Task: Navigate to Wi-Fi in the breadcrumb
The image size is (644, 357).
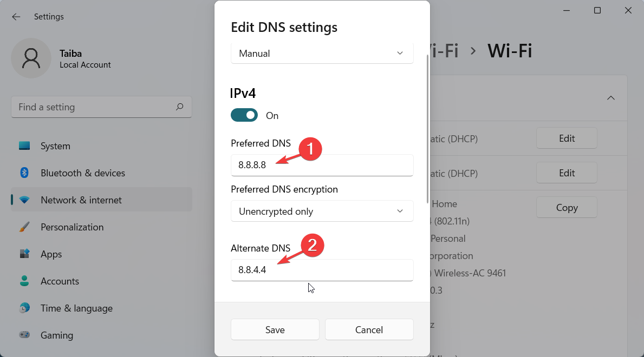Action: (510, 50)
